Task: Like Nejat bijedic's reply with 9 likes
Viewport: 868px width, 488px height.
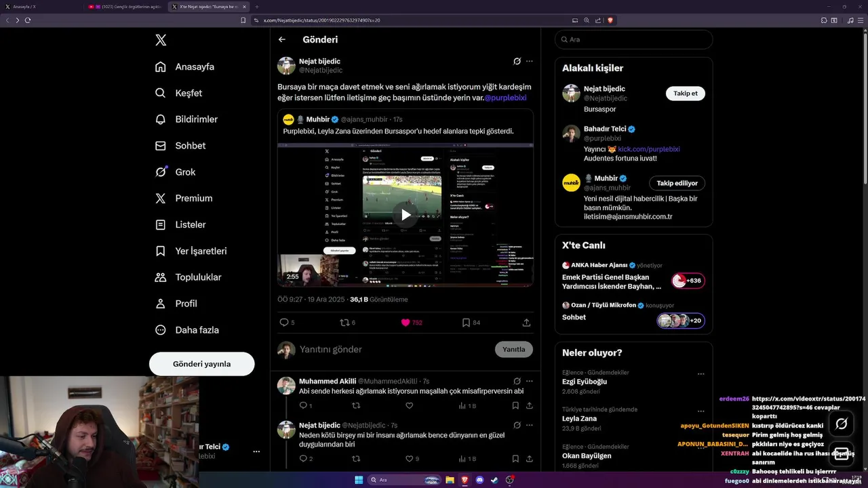Action: [x=409, y=459]
